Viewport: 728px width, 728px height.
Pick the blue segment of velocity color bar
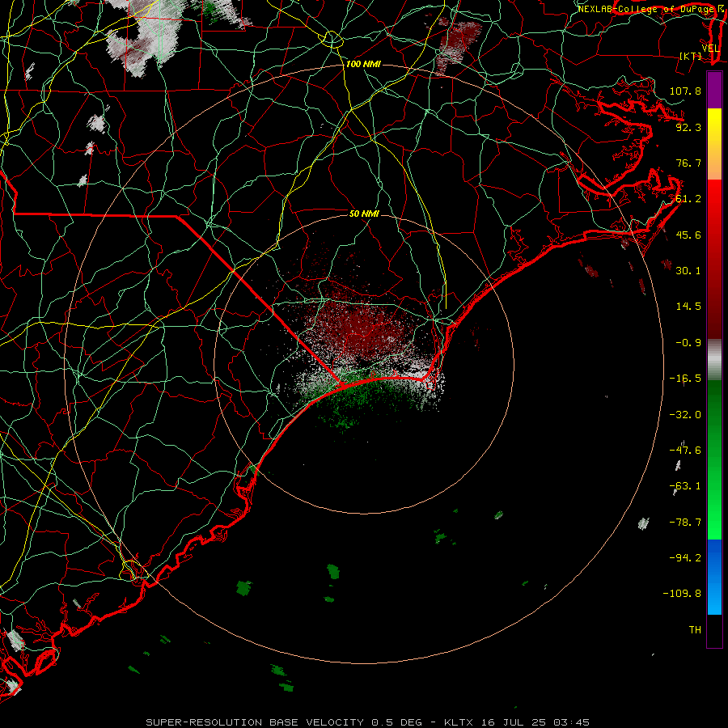[x=714, y=577]
